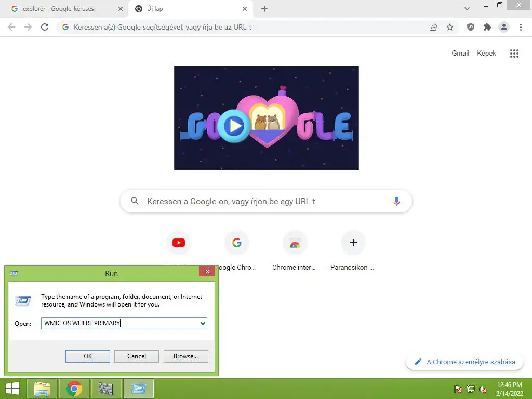
Task: Close the Run dialog
Action: pyautogui.click(x=207, y=271)
